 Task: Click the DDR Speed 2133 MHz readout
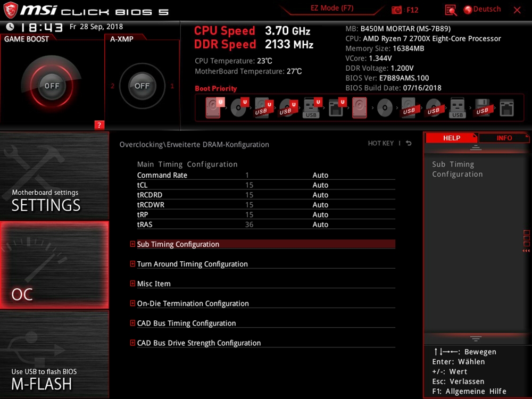(x=254, y=44)
